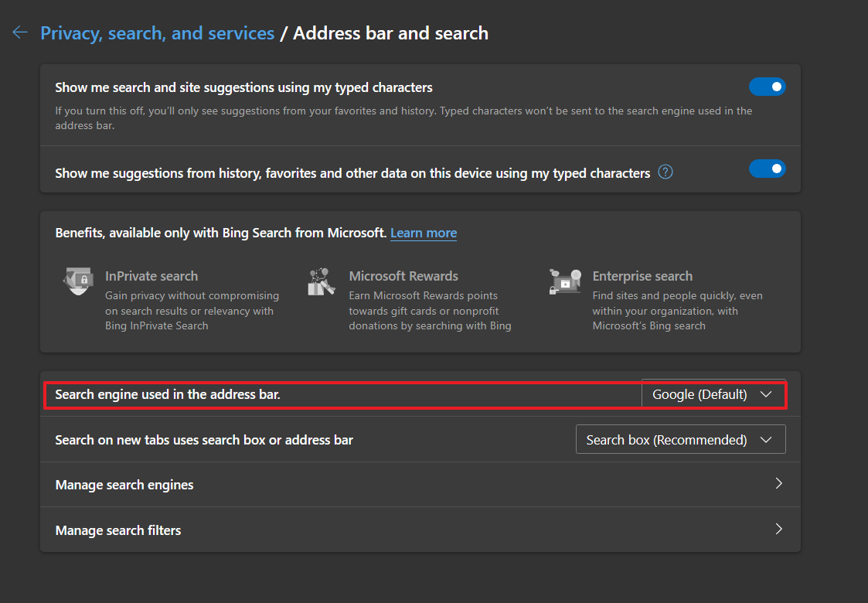
Task: Open the Learn more link
Action: 424,233
